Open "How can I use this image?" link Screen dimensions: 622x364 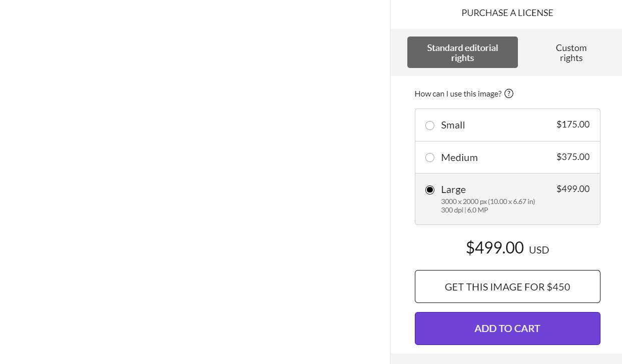[458, 93]
